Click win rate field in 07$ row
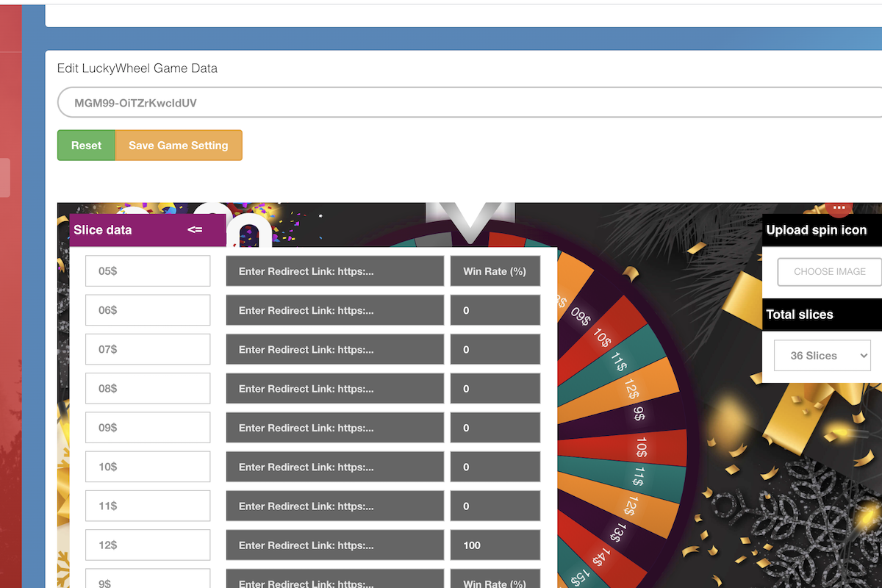Screen dimensions: 882x588 tap(495, 349)
